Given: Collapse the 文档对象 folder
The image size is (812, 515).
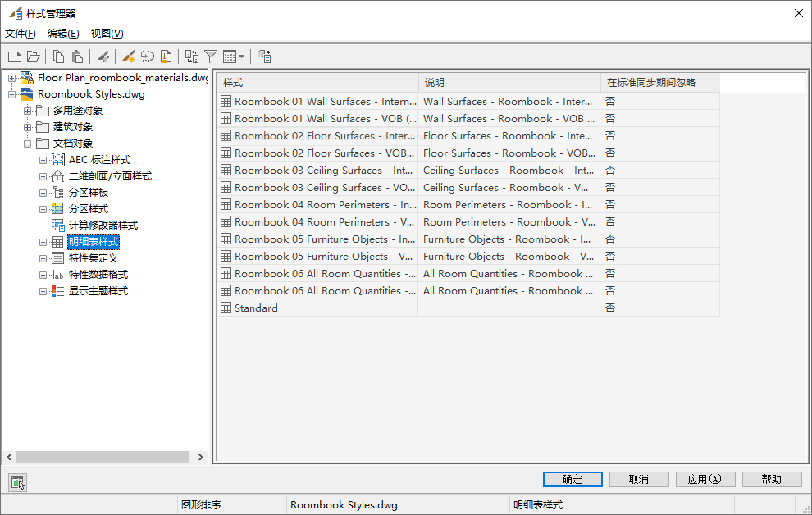Looking at the screenshot, I should [x=27, y=144].
